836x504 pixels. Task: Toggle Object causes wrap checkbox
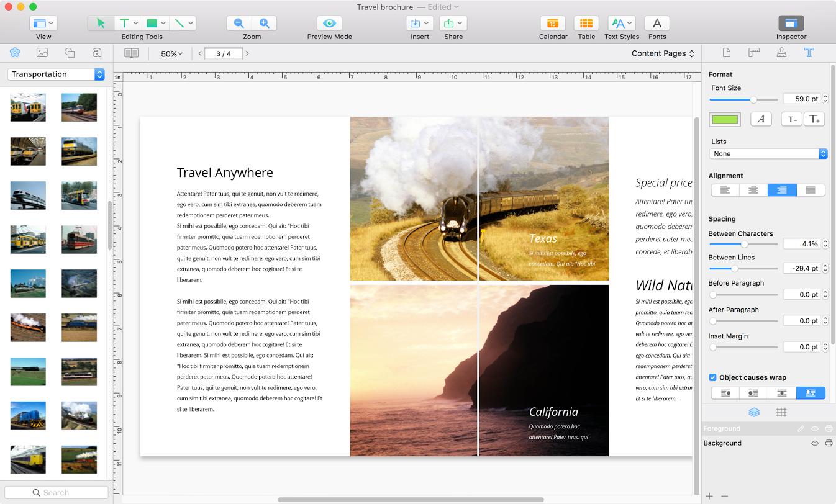pyautogui.click(x=713, y=377)
